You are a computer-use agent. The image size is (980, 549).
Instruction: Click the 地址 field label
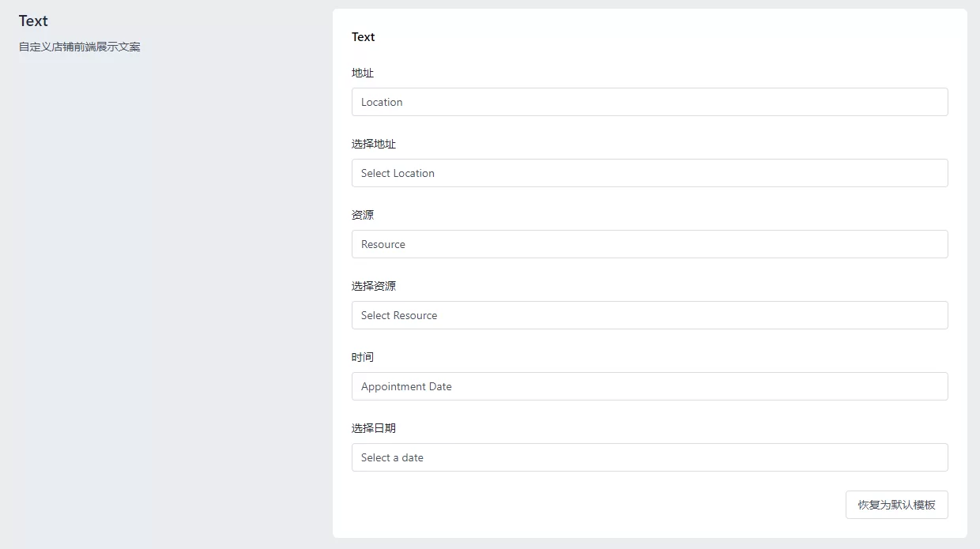click(x=363, y=73)
